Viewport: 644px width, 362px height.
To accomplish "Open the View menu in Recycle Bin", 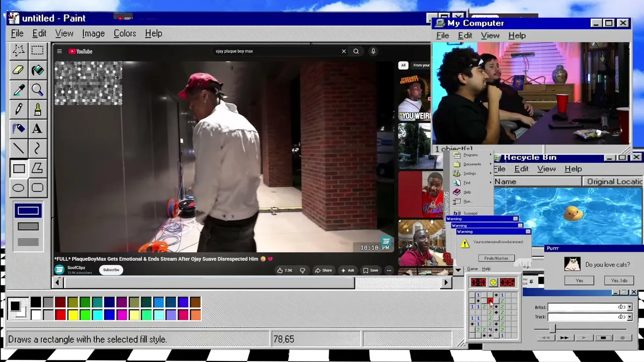I will point(546,169).
